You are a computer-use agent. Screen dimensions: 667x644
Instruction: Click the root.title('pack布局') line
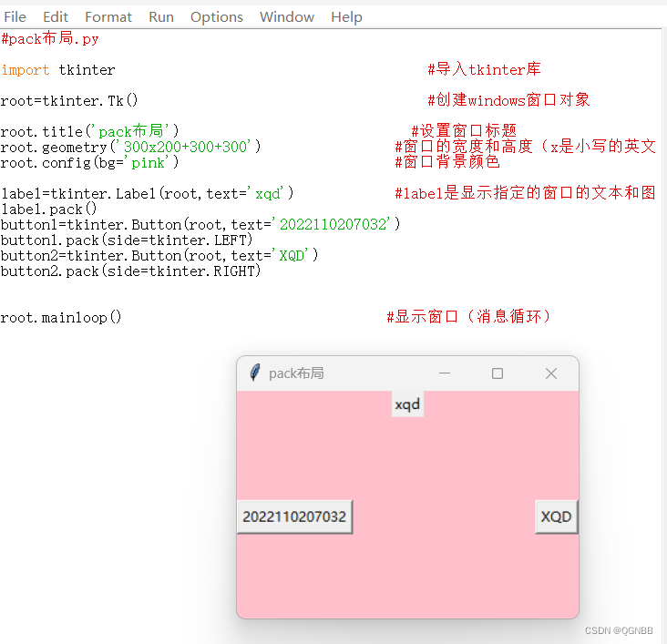pos(90,131)
